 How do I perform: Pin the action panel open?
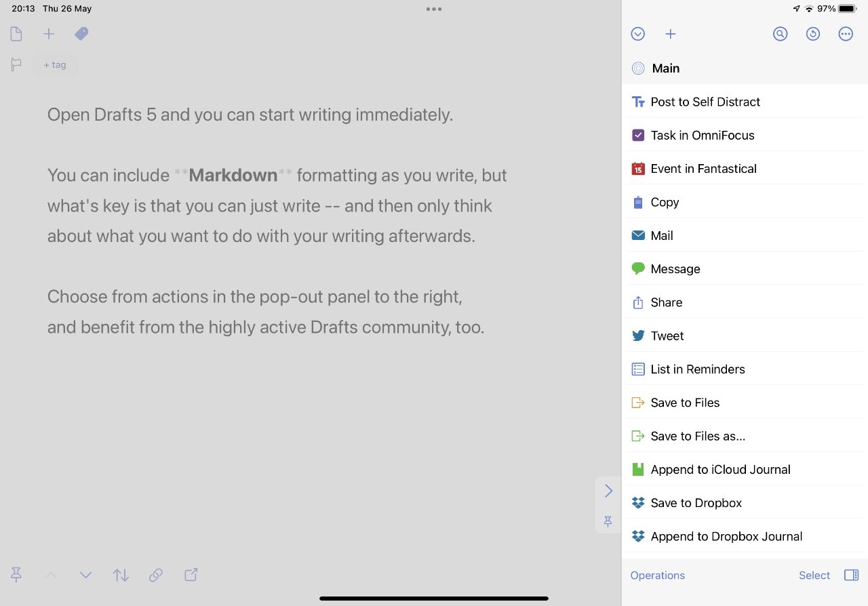coord(608,521)
